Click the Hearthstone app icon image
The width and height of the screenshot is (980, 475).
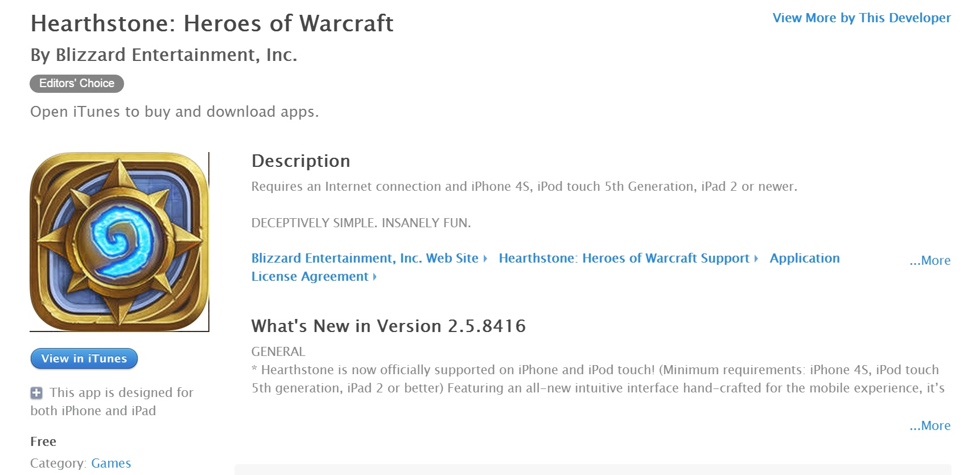[120, 241]
